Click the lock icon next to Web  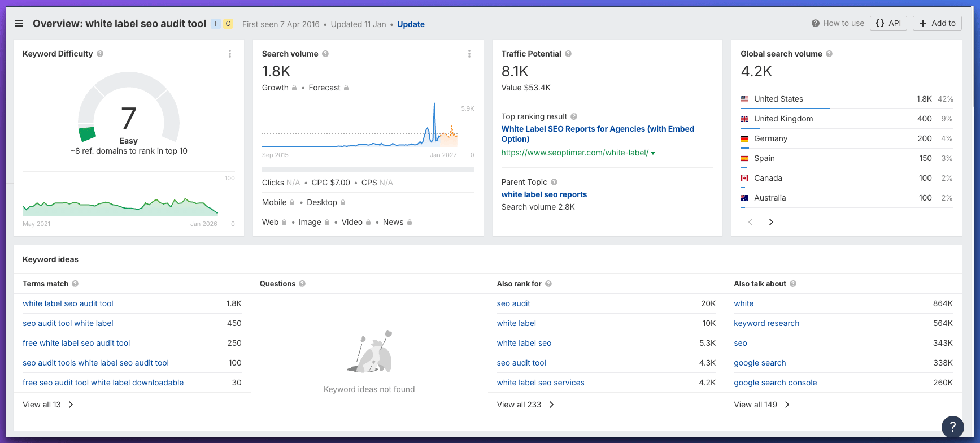pos(284,222)
